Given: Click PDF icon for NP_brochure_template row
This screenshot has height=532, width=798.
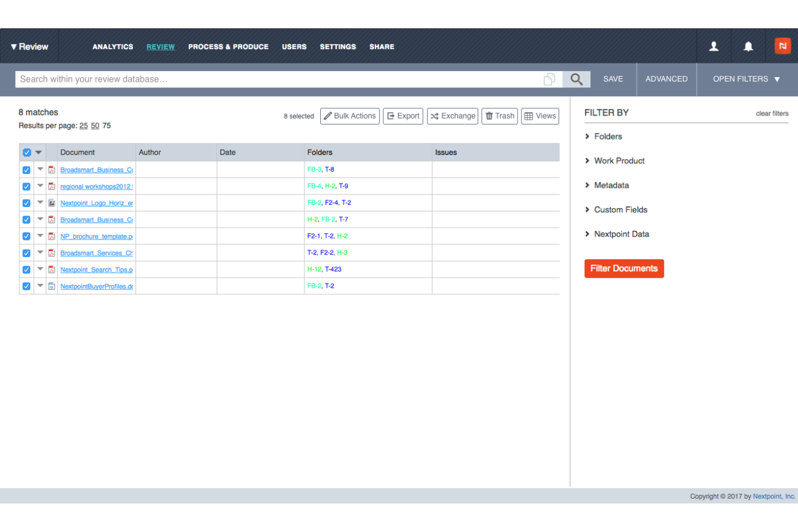Looking at the screenshot, I should (x=52, y=236).
